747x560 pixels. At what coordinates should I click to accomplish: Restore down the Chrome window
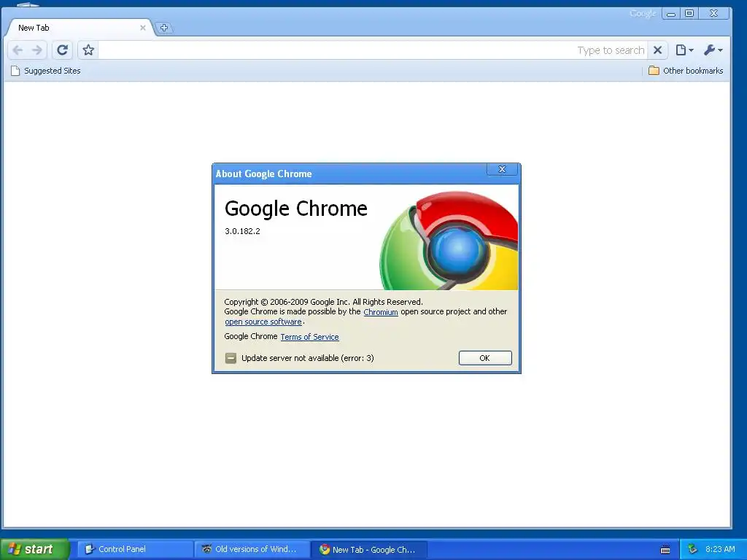[689, 13]
